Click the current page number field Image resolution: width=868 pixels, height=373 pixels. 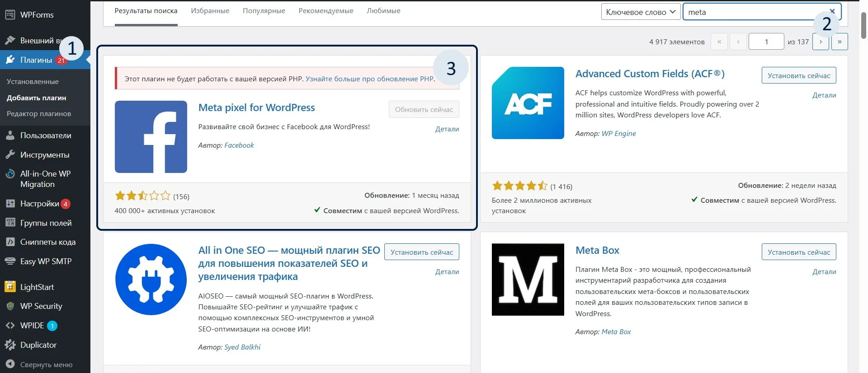(x=766, y=42)
